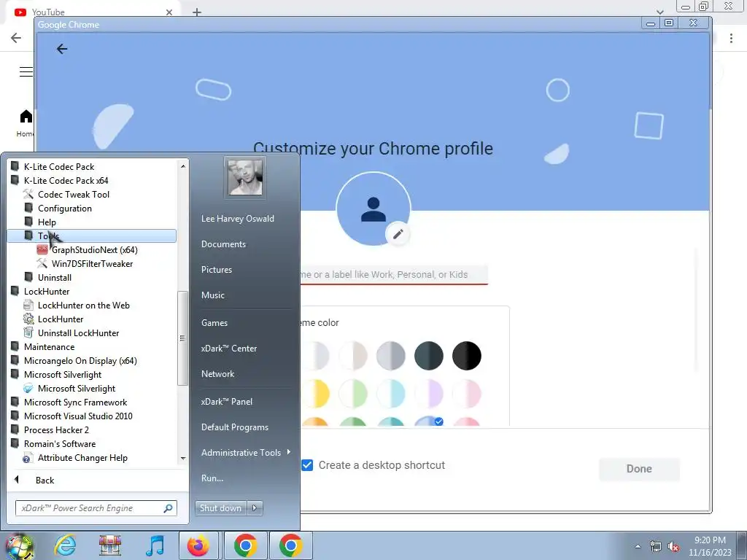Open Win7DSFilterTweaker
Viewport: 747px width, 560px height.
coord(92,263)
